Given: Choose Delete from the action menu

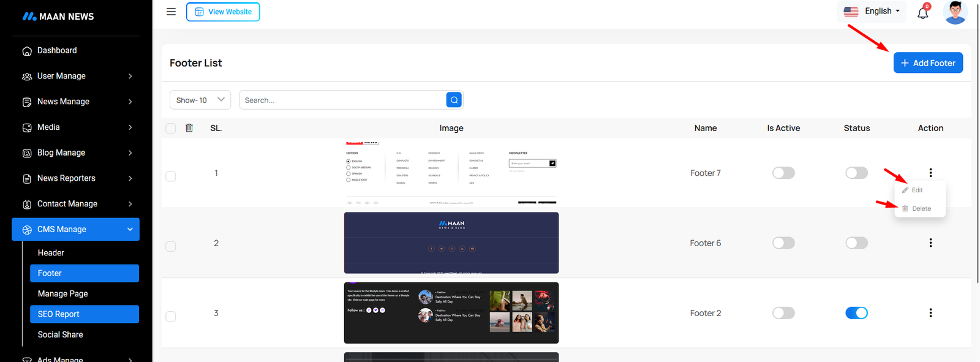Looking at the screenshot, I should click(x=921, y=209).
